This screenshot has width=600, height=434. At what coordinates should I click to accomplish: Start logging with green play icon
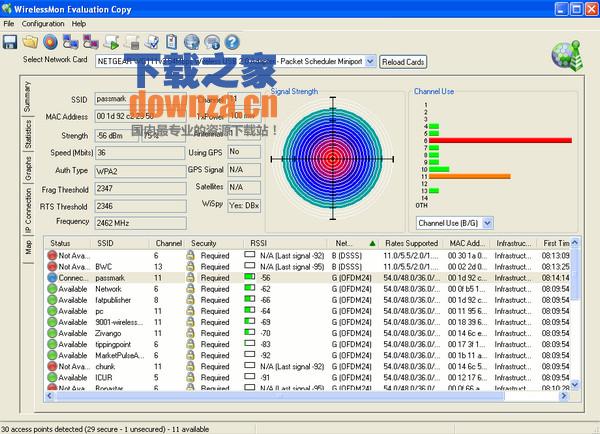[111, 42]
